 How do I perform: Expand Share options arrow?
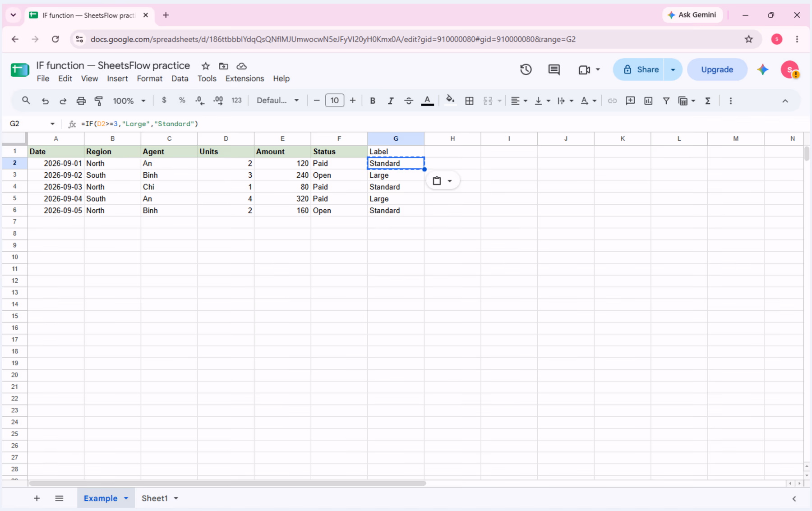[673, 69]
